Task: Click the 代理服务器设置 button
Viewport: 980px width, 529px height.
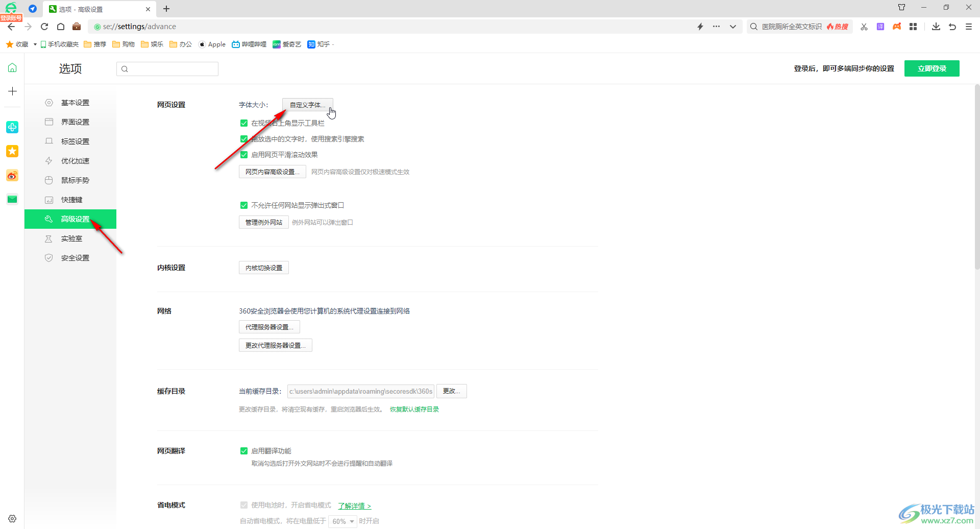Action: [x=269, y=327]
